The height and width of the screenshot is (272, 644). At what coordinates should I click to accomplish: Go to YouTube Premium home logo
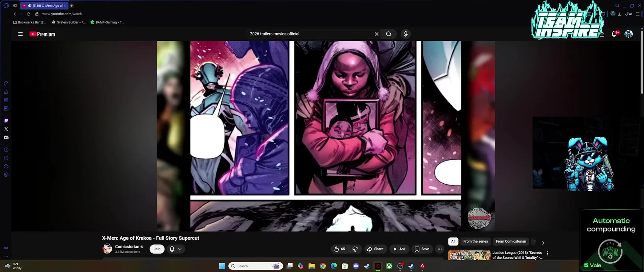pyautogui.click(x=42, y=34)
